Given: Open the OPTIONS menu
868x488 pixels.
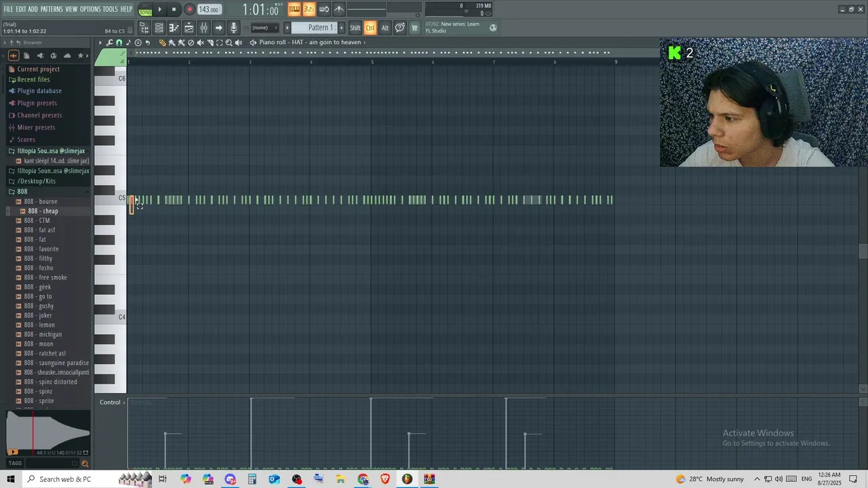Looking at the screenshot, I should click(90, 9).
